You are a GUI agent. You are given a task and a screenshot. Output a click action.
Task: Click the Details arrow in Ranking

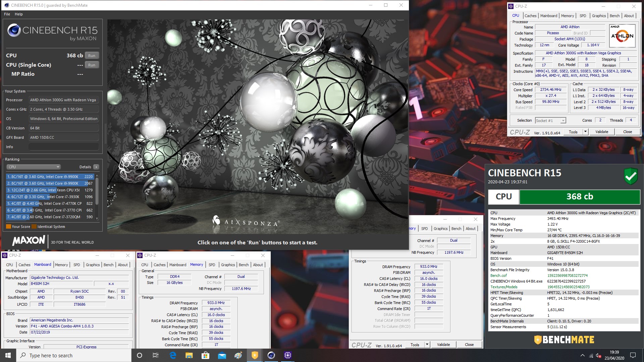96,167
